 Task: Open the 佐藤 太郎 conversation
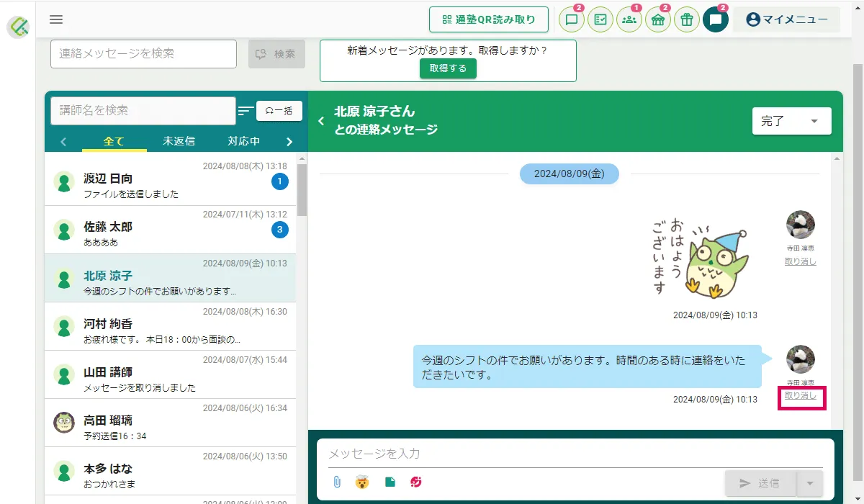pyautogui.click(x=171, y=230)
